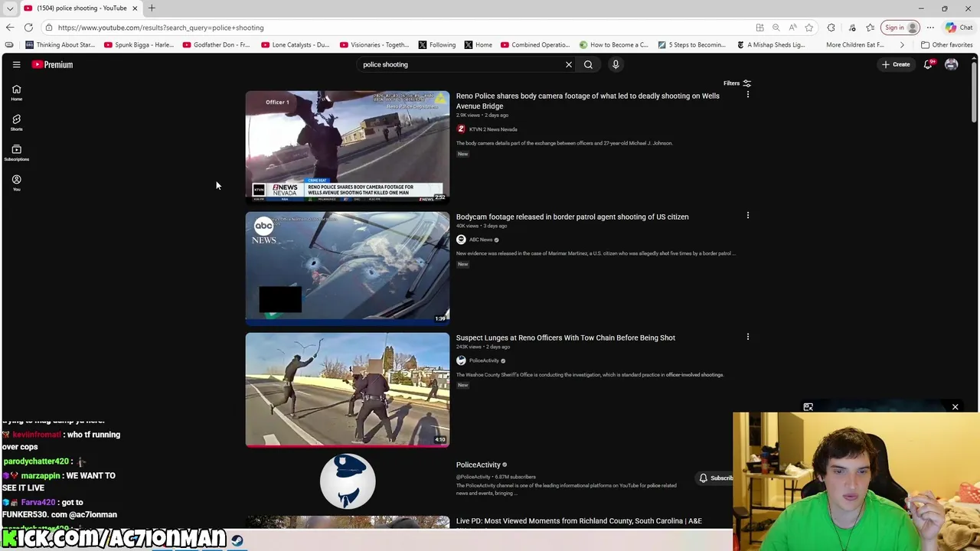This screenshot has width=980, height=551.
Task: Click the police shooting search field
Action: (459, 64)
